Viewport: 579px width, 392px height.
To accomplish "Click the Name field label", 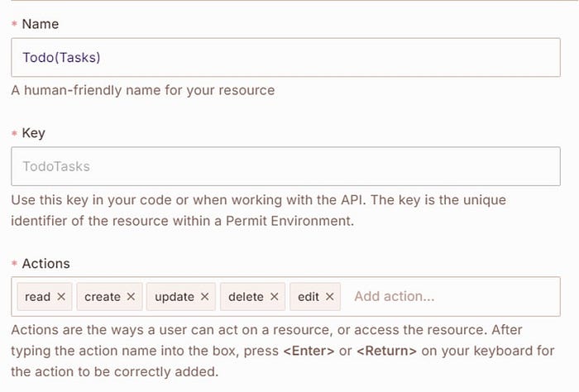I will pyautogui.click(x=40, y=24).
